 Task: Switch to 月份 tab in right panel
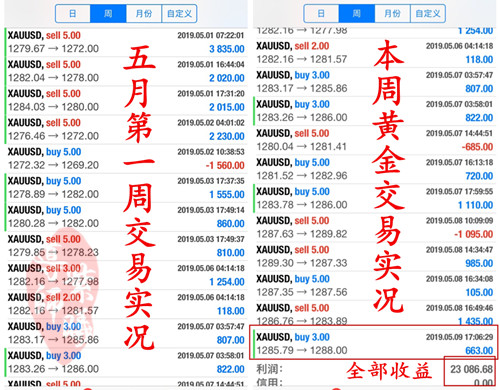[x=392, y=14]
